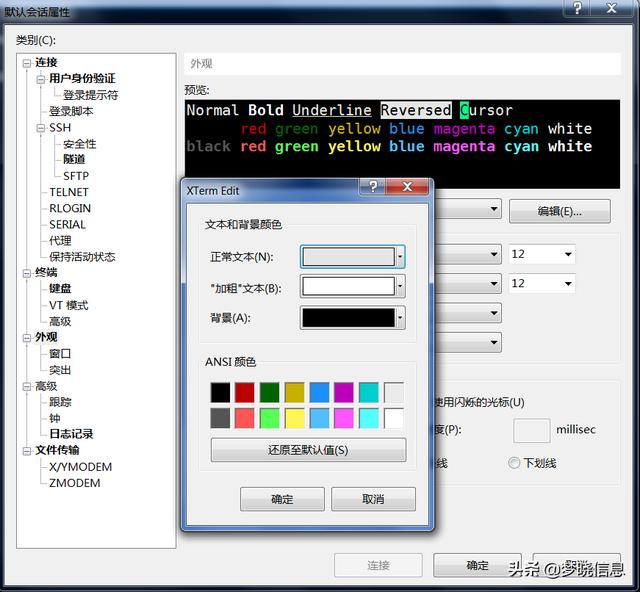This screenshot has width=640, height=592.
Task: Click the 连接 button at bottom
Action: click(x=378, y=565)
